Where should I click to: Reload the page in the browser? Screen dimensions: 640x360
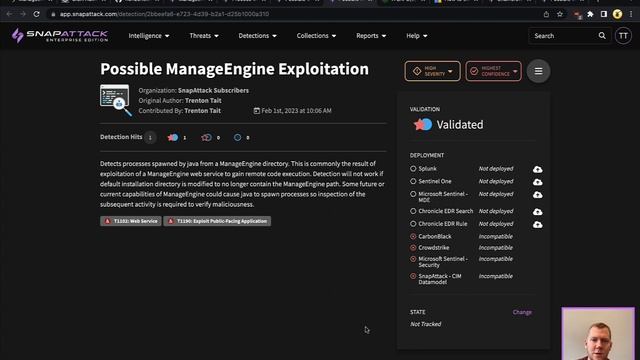tap(36, 14)
